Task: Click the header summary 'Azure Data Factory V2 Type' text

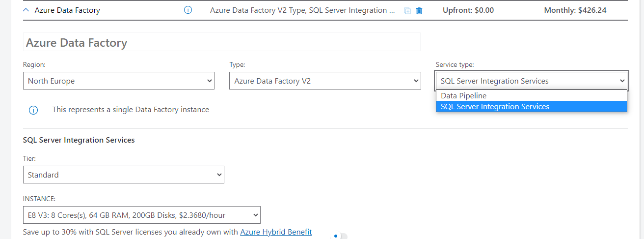Action: tap(302, 10)
